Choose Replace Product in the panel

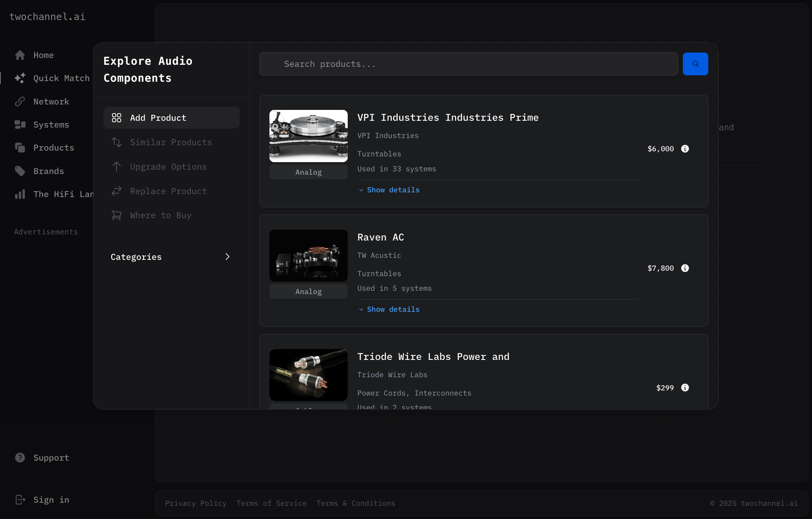click(x=171, y=191)
